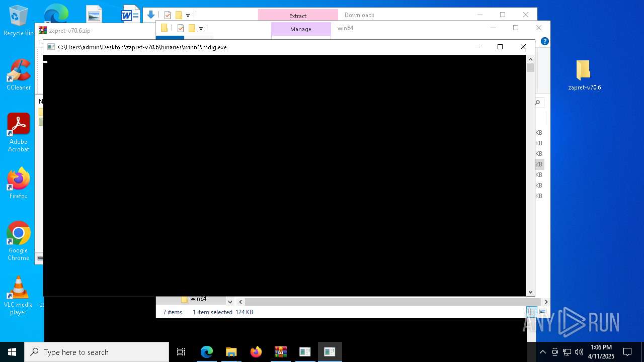Open File Explorer from the taskbar
Screen dimensions: 644x362
pos(231,352)
